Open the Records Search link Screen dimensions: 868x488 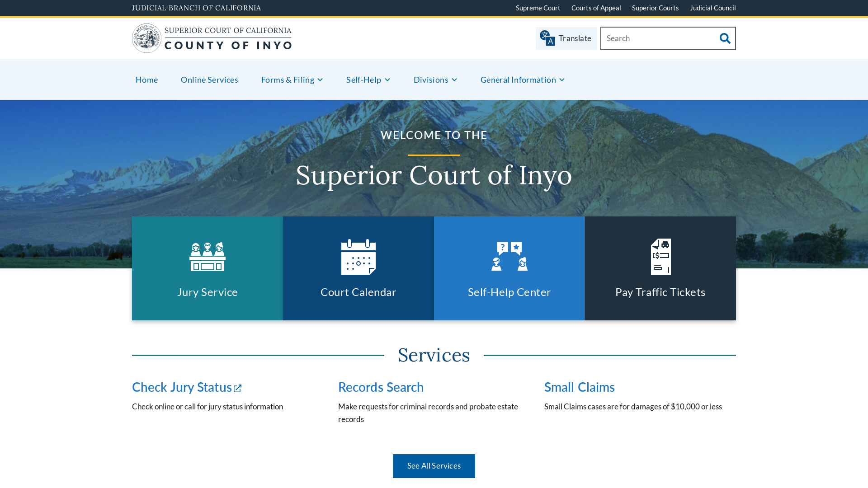(381, 387)
